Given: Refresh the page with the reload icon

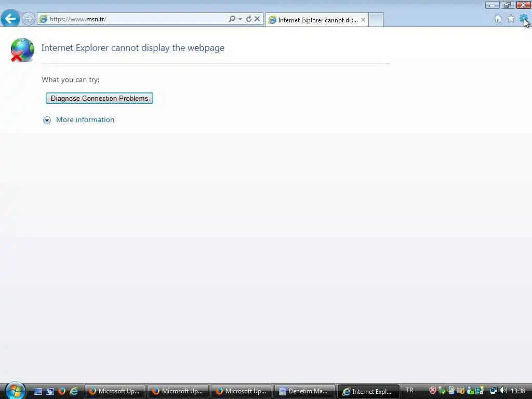Looking at the screenshot, I should click(x=249, y=19).
